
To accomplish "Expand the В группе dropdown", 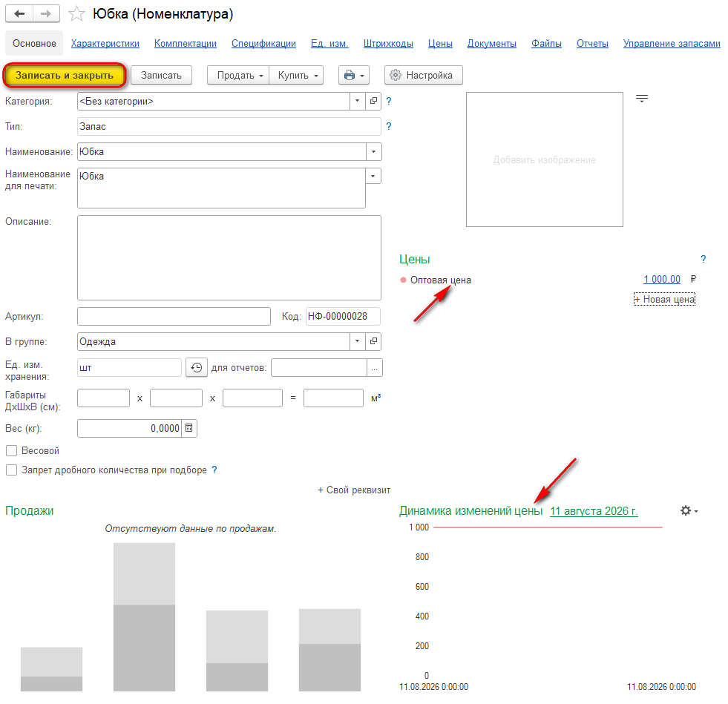I will 357,341.
